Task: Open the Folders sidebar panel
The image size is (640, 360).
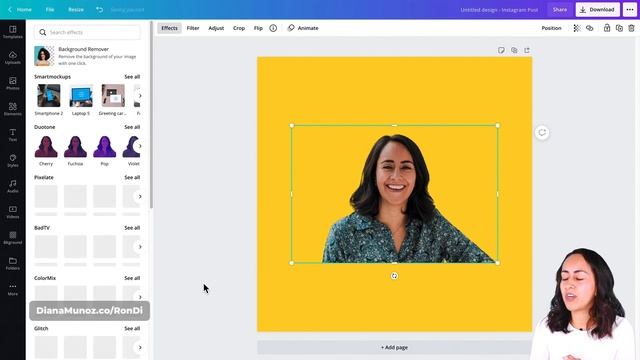Action: tap(13, 263)
